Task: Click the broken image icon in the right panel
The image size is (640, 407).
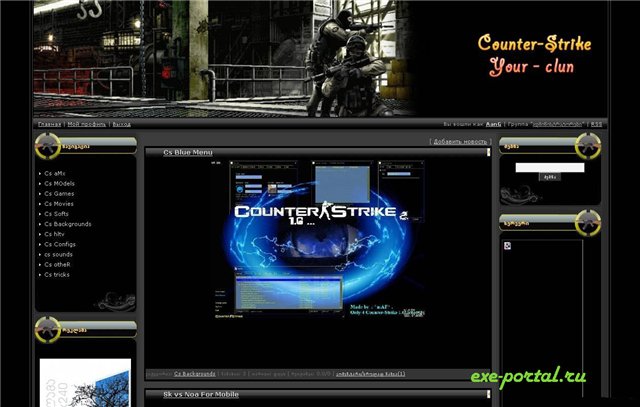Action: [507, 246]
